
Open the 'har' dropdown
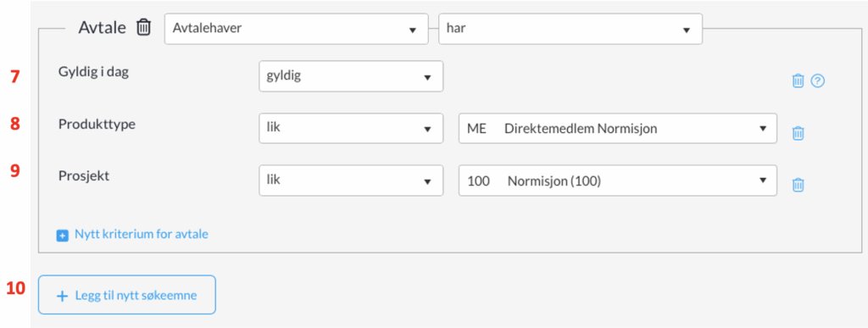coord(570,30)
